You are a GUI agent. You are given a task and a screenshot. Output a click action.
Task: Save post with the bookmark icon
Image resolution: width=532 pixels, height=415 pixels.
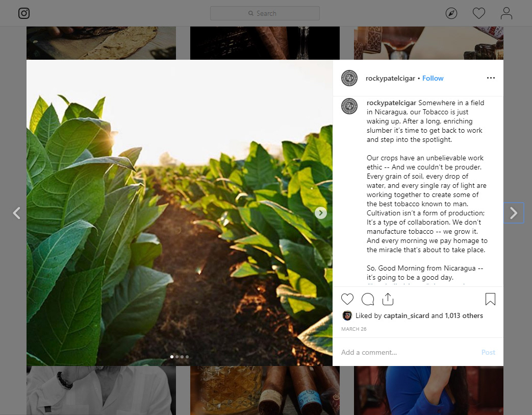point(490,299)
